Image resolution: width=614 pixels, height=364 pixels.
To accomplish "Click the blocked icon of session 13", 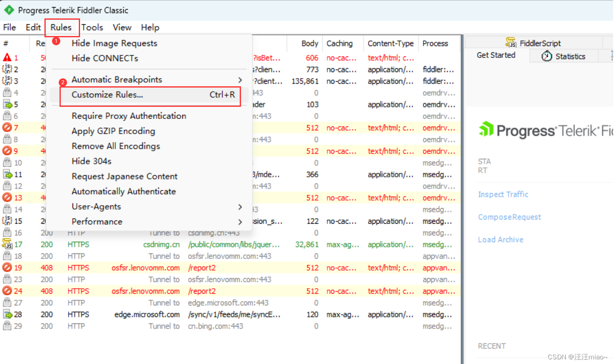I will point(7,197).
